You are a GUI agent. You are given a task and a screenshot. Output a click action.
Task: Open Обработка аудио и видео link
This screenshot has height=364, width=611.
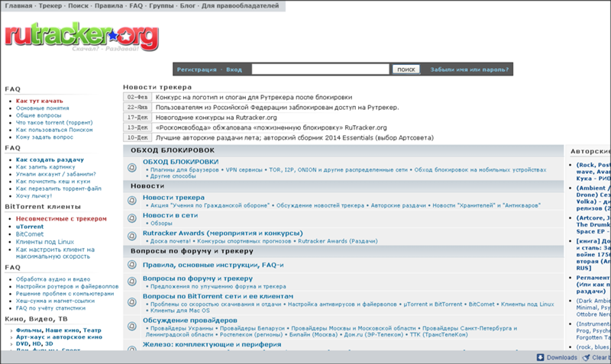pyautogui.click(x=53, y=279)
